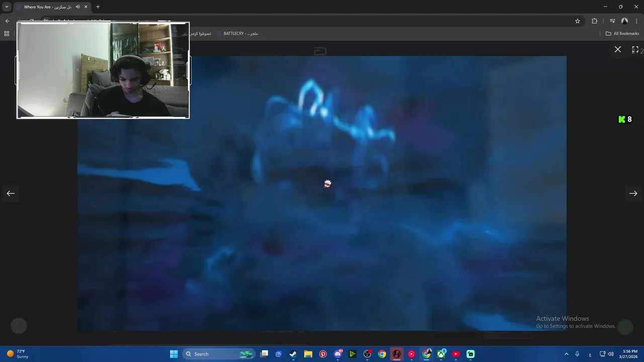Screen dimensions: 644x362
Task: Open the weather widget showing 72°F Sunny
Action: 17,354
